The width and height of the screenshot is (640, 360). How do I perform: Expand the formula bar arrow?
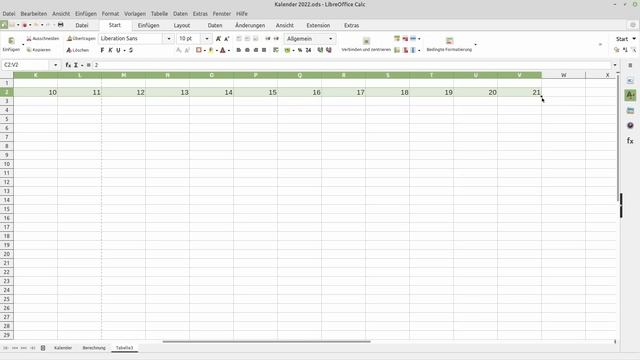click(x=615, y=65)
